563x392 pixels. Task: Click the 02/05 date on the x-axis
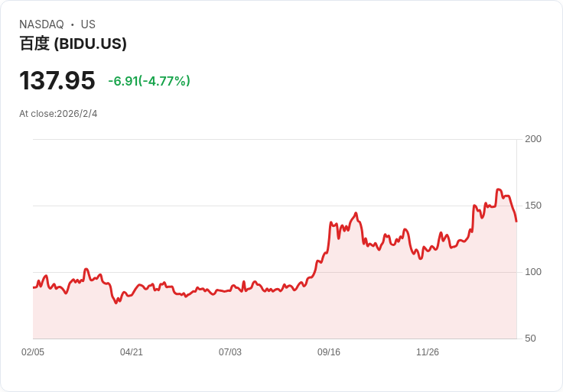click(x=33, y=352)
